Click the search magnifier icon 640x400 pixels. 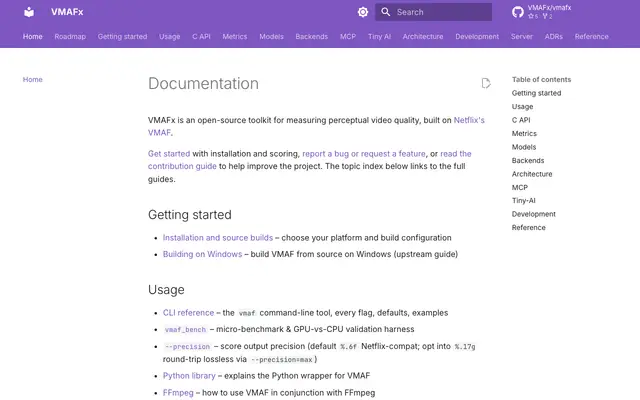(x=385, y=12)
